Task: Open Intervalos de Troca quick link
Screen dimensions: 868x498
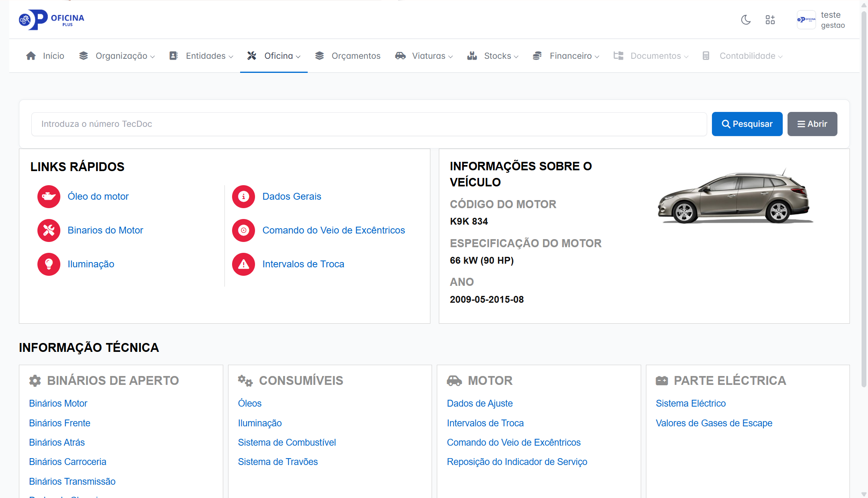Action: tap(303, 264)
